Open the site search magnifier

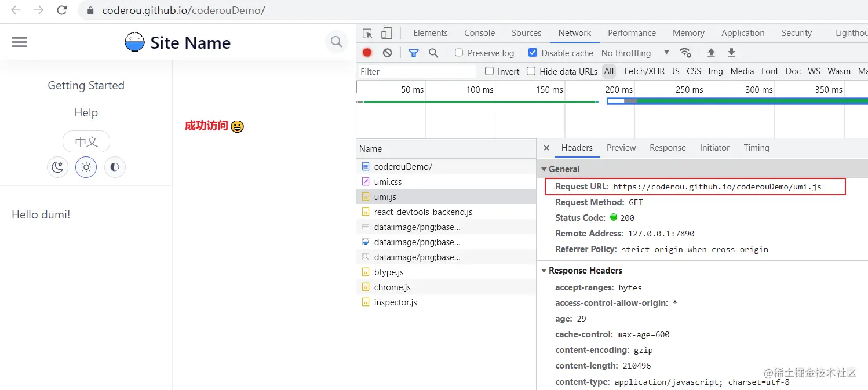pyautogui.click(x=336, y=42)
